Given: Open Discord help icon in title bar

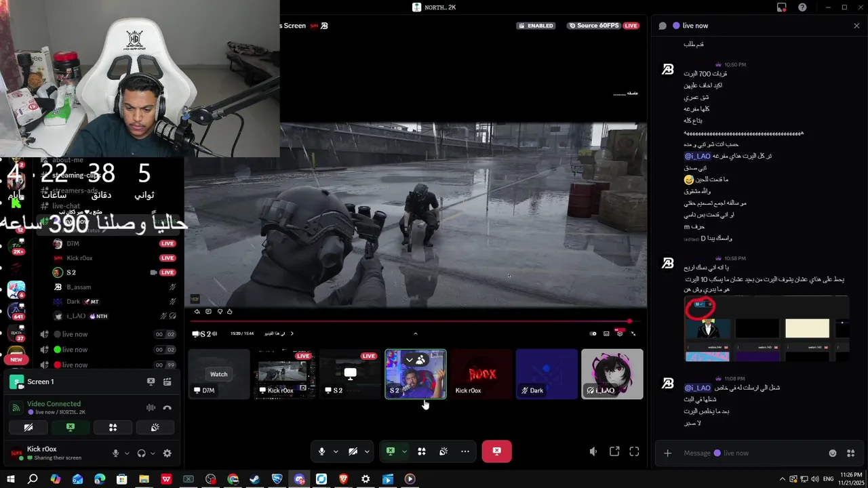Looking at the screenshot, I should point(803,7).
